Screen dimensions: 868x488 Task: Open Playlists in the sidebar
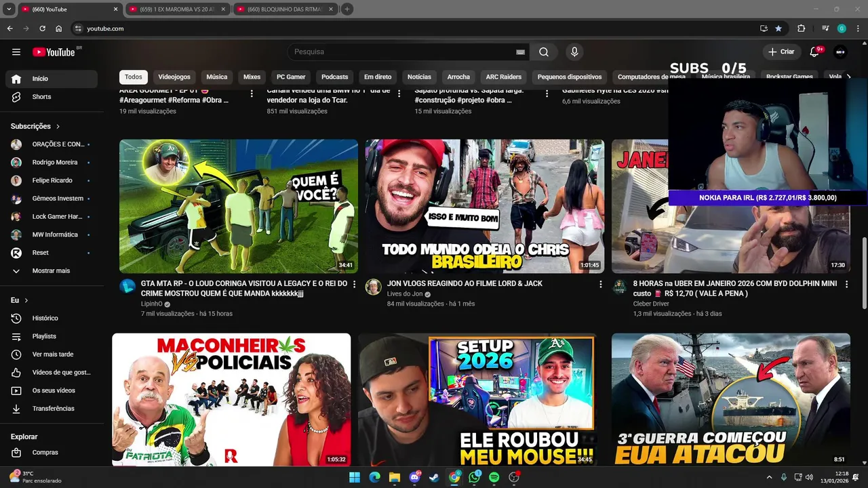click(x=52, y=336)
